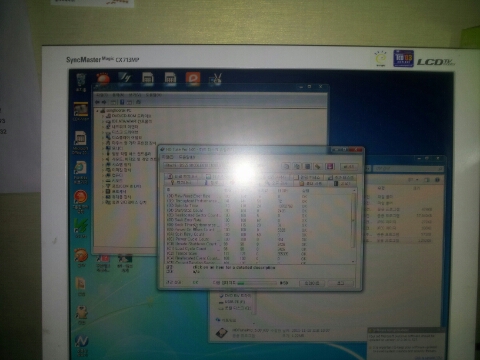Expand the network adapters node in Device Manager
The width and height of the screenshot is (480, 360).
coord(103,127)
